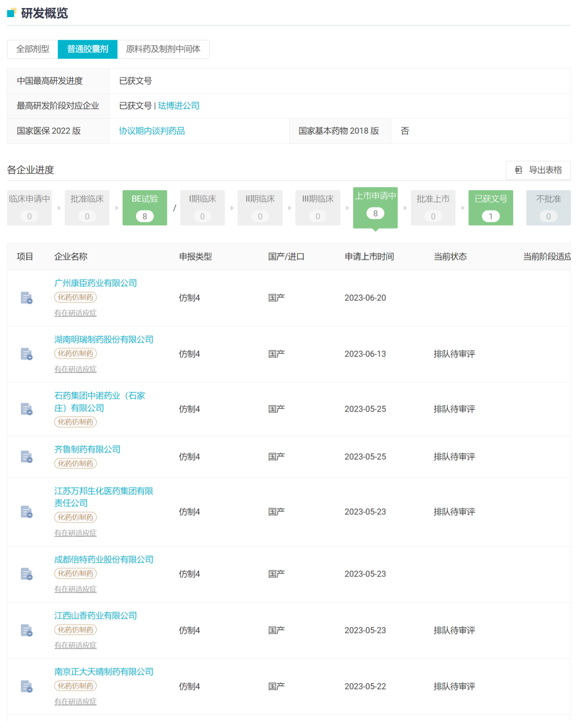
Task: Click date 2023-06-20 cell
Action: (x=365, y=298)
